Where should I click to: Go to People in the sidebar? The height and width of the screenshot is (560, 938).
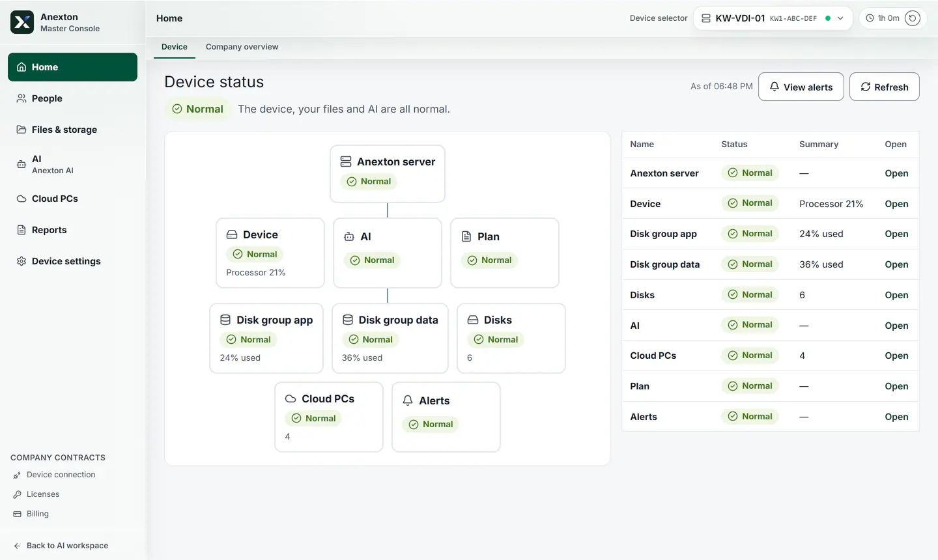pyautogui.click(x=72, y=98)
